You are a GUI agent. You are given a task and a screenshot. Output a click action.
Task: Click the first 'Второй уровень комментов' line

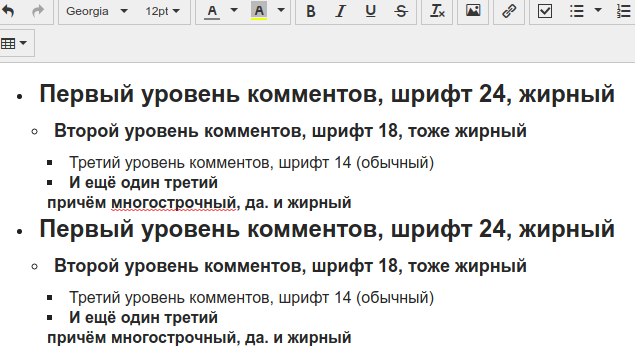(290, 131)
